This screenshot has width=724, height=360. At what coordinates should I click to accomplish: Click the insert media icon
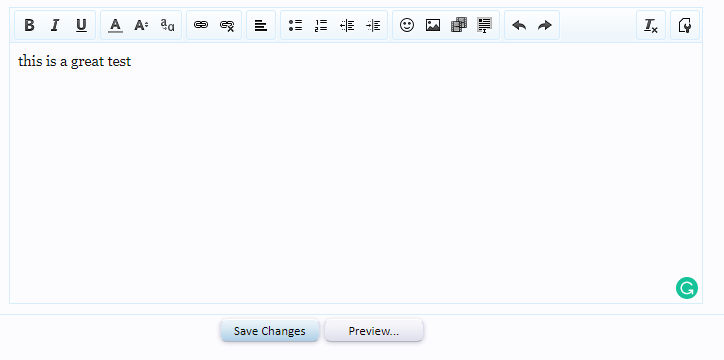pyautogui.click(x=459, y=25)
